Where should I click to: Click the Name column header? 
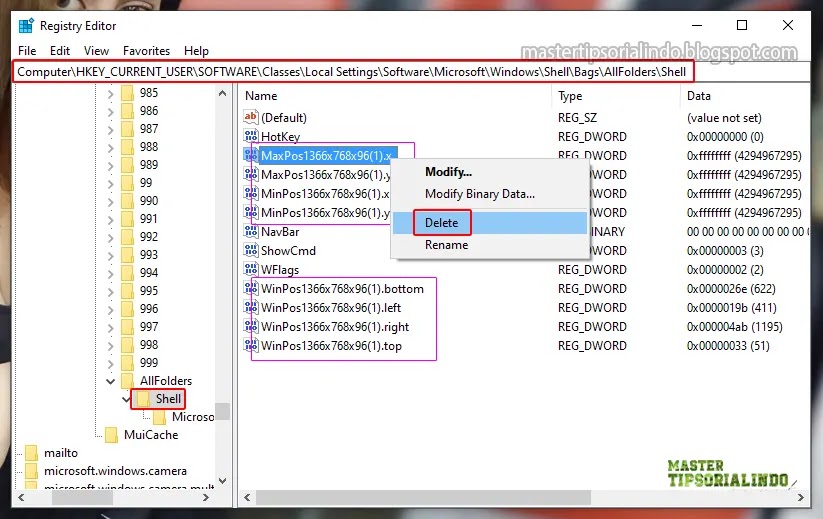pos(396,96)
